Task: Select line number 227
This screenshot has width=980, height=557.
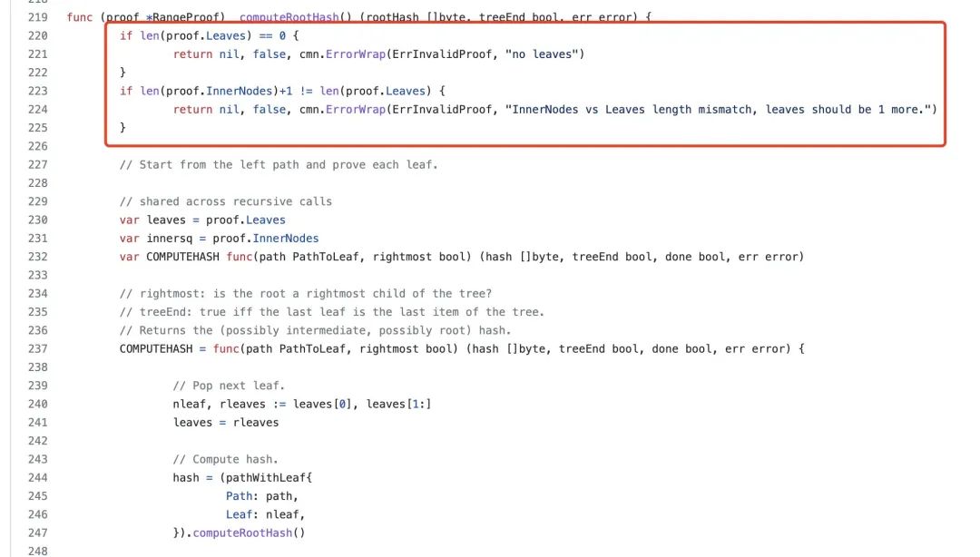Action: point(37,164)
